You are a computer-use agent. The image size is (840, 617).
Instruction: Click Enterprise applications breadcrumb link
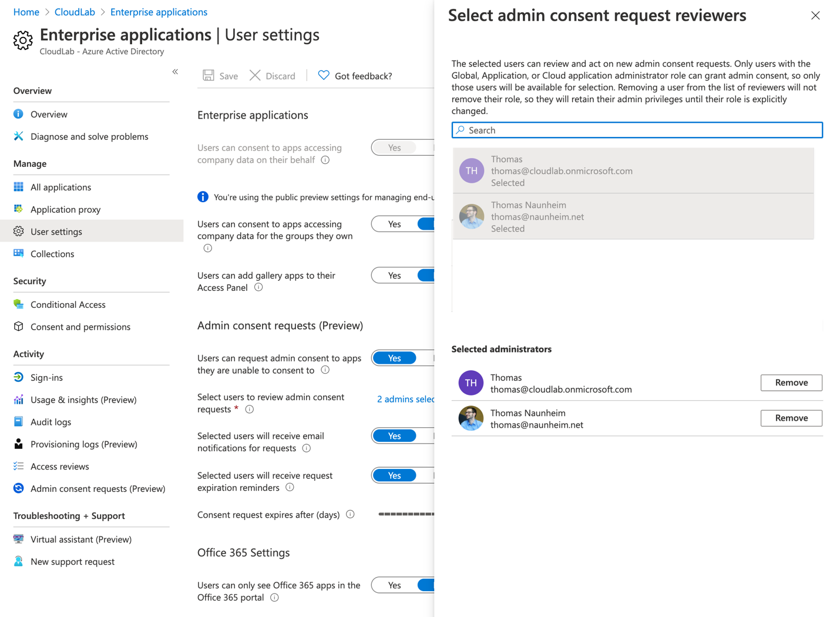pyautogui.click(x=159, y=12)
